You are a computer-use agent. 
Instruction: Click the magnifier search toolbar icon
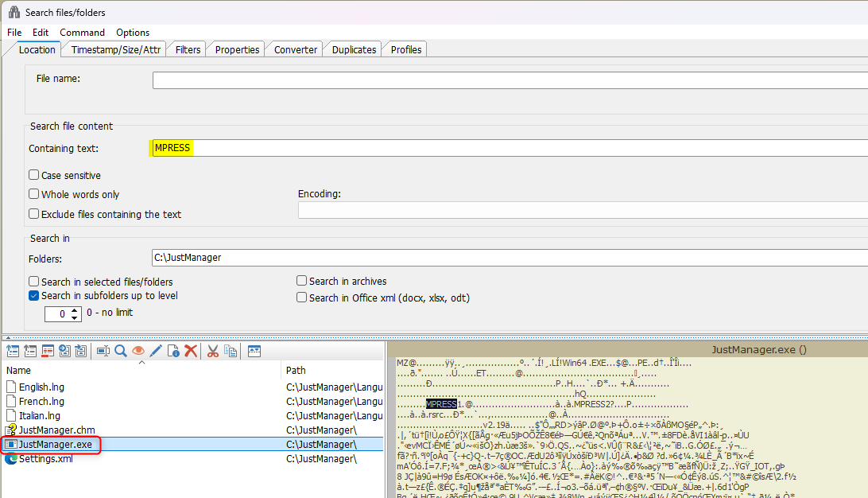coord(121,351)
